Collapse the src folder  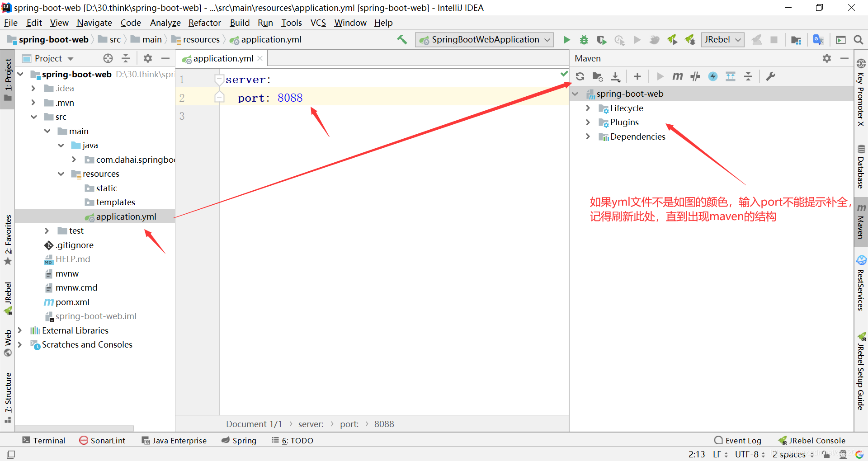pyautogui.click(x=33, y=117)
